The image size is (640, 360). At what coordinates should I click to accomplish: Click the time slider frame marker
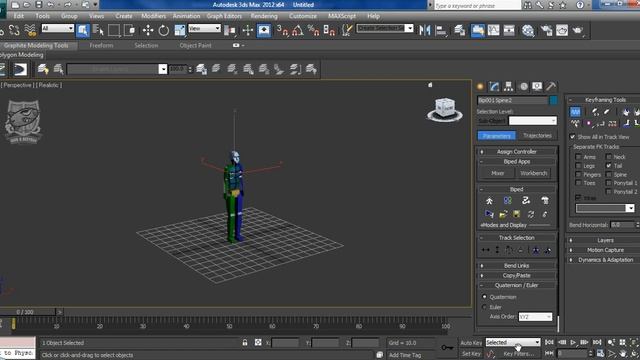pyautogui.click(x=13, y=324)
